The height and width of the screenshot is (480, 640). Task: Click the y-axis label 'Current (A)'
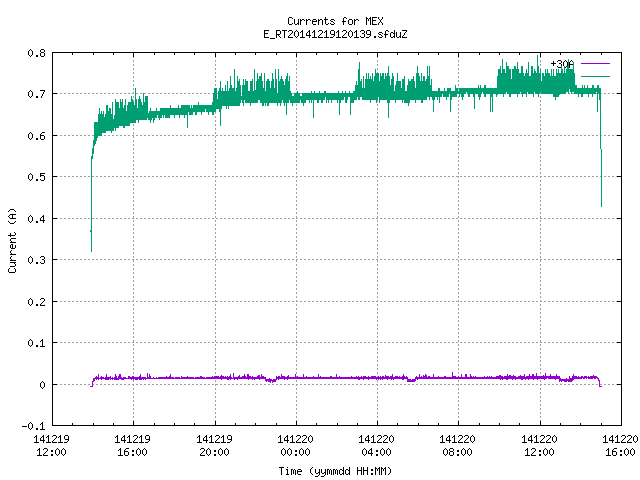click(x=12, y=240)
